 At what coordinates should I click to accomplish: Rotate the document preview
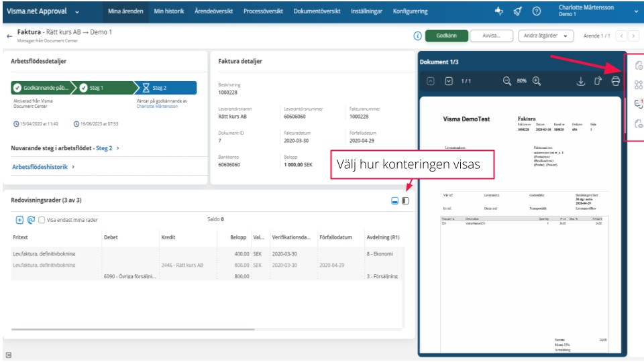coord(598,81)
